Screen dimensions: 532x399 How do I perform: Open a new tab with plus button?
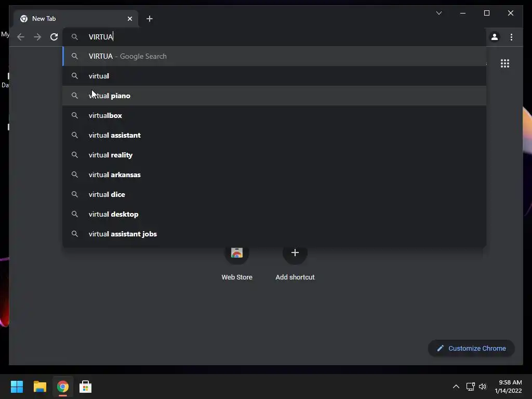pyautogui.click(x=149, y=19)
